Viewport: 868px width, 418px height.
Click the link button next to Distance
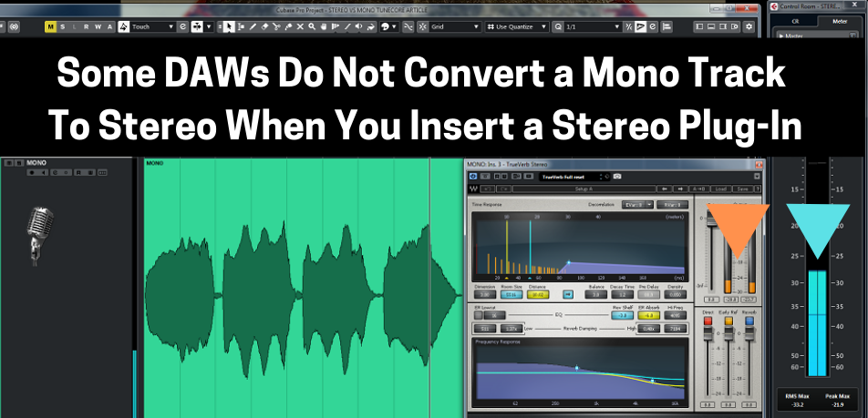pyautogui.click(x=568, y=295)
